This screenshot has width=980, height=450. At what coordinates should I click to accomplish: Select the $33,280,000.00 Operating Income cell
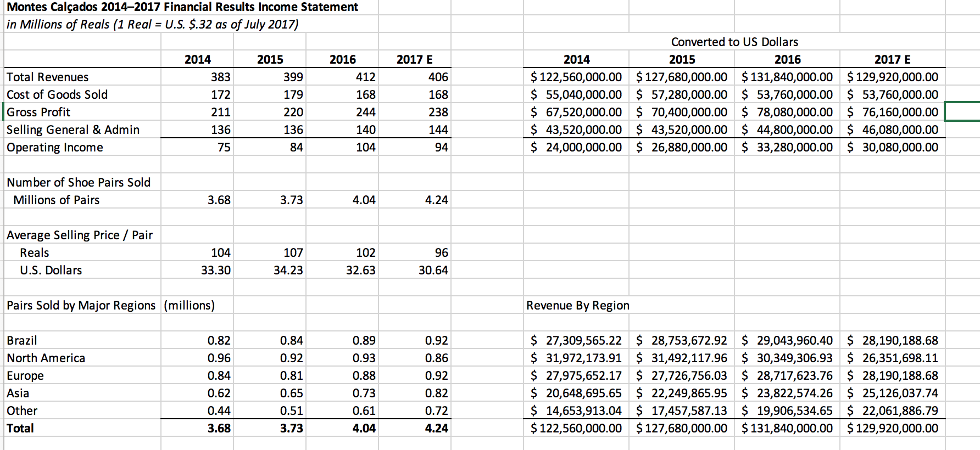click(787, 148)
